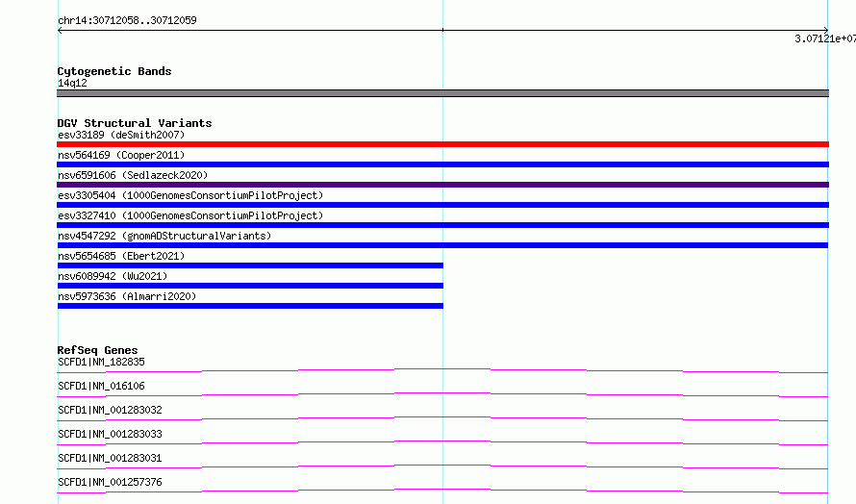Viewport: 856px width, 504px height.
Task: Click the magenta SCFD1 NM_001283032 transcript line
Action: click(442, 418)
